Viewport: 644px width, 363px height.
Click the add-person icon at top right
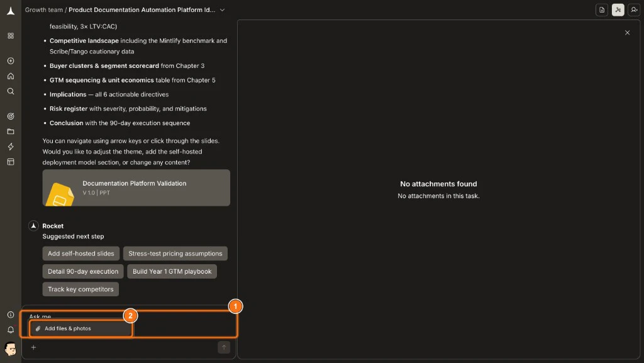pyautogui.click(x=634, y=11)
